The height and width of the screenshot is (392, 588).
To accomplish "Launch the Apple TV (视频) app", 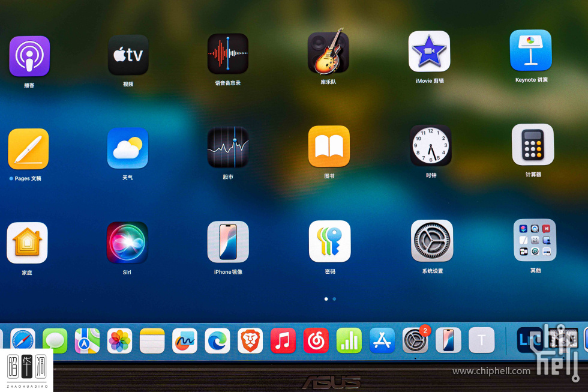I will (128, 55).
